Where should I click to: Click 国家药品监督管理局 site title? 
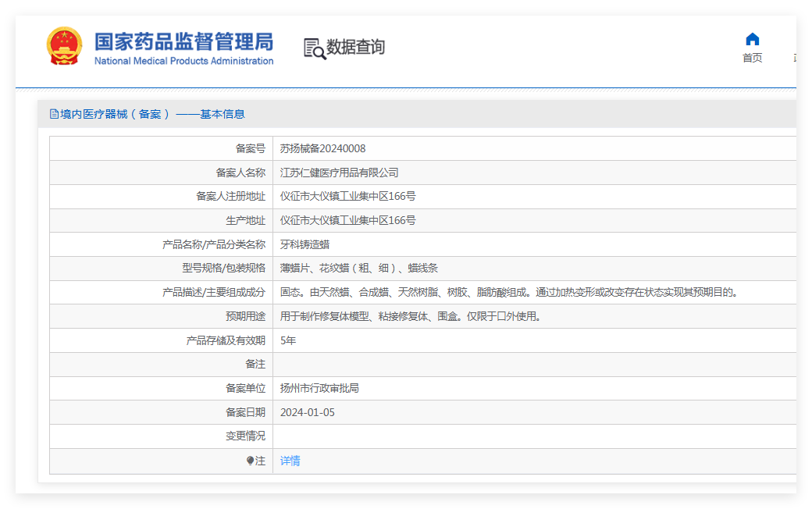pos(183,41)
